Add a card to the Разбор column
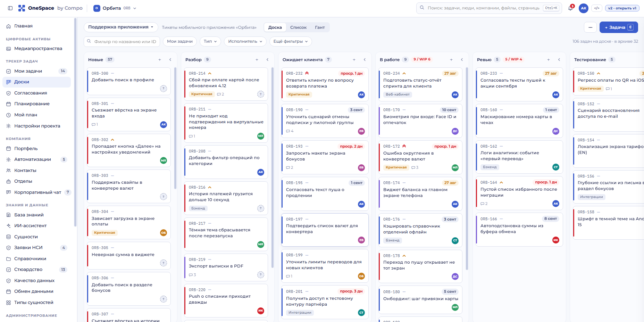Viewport: 644px width, 322px height. (257, 60)
